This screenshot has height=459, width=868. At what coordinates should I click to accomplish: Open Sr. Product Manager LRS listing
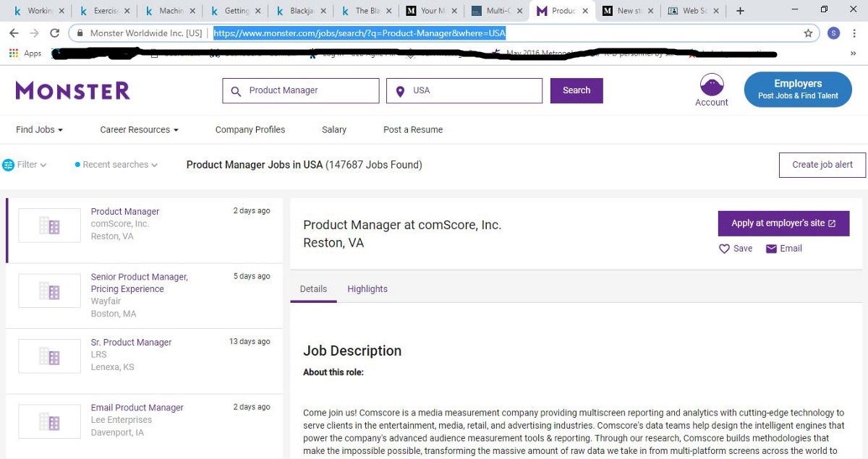131,343
